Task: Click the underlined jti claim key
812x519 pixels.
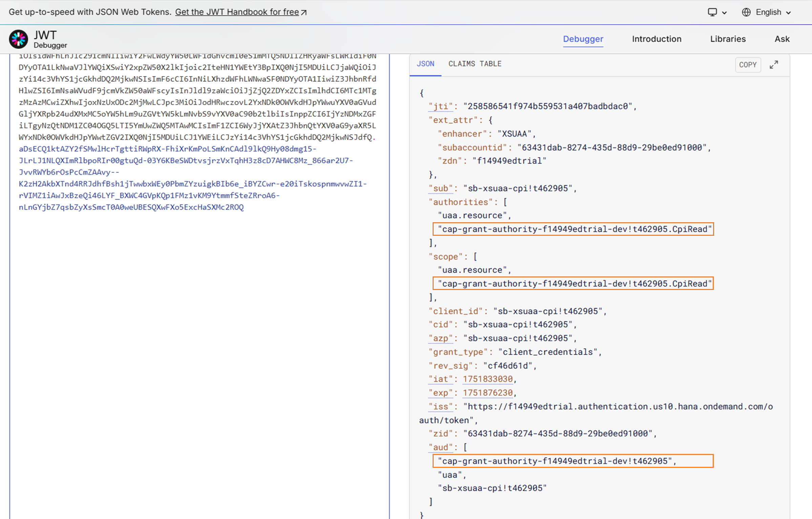Action: (x=440, y=106)
